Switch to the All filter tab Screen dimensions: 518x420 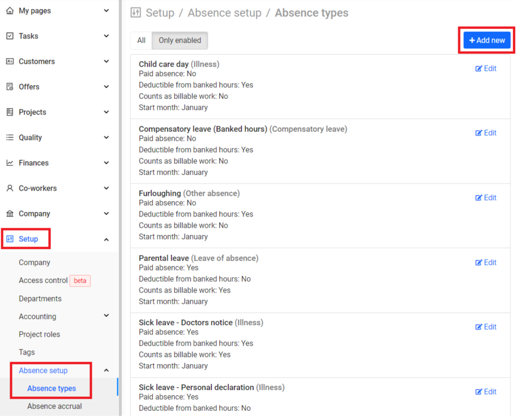[x=141, y=41]
